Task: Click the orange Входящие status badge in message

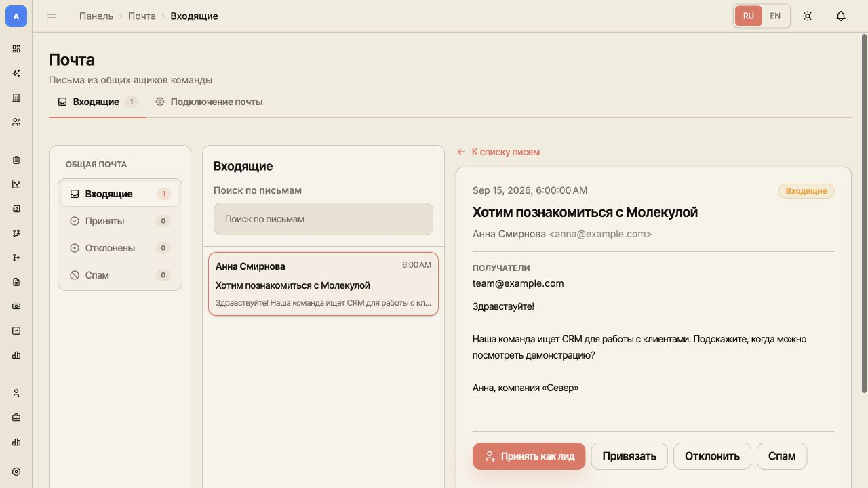Action: click(806, 191)
